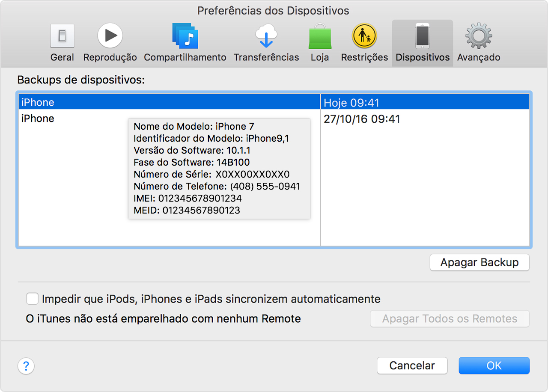
Task: Enable the prevent automatic sync checkbox
Action: pyautogui.click(x=32, y=299)
